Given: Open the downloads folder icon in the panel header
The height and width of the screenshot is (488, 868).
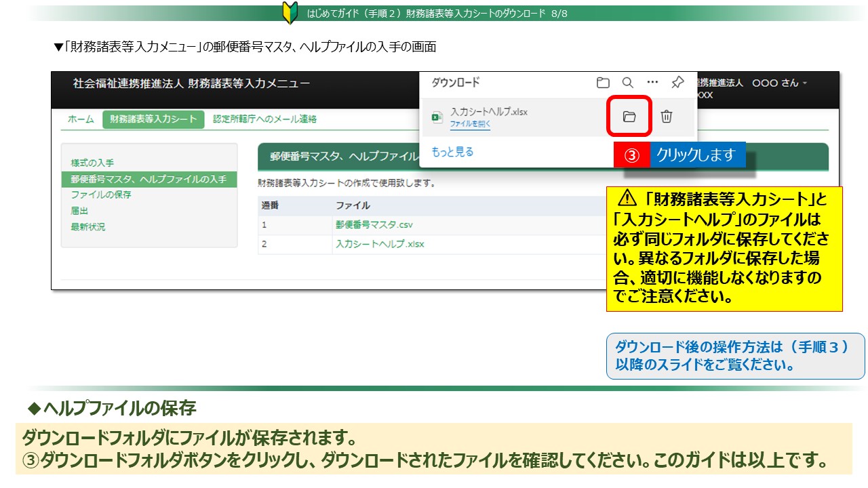Looking at the screenshot, I should tap(603, 83).
